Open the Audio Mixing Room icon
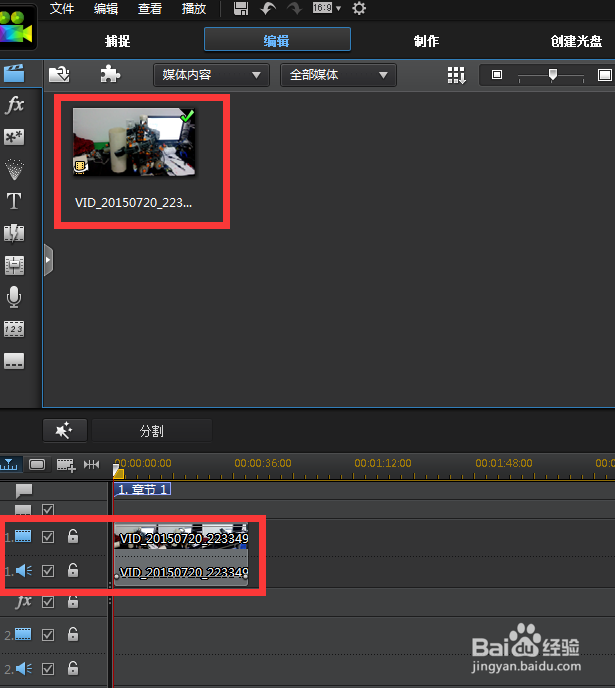 [14, 265]
